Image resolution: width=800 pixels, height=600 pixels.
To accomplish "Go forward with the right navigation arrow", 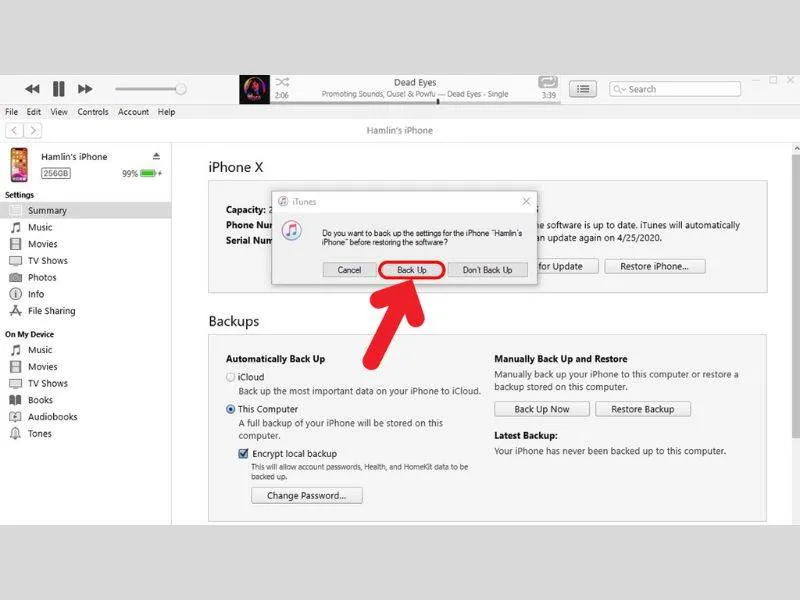I will tap(33, 131).
